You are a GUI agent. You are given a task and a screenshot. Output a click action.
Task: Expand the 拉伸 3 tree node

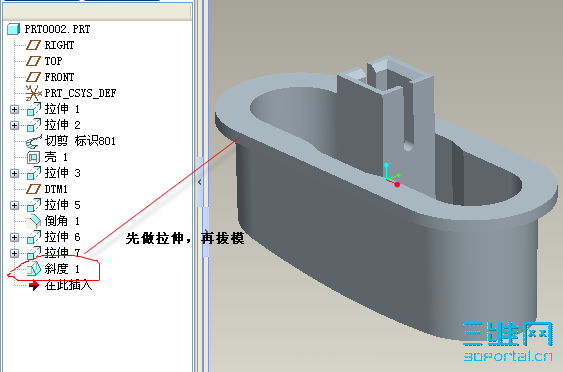pos(14,173)
